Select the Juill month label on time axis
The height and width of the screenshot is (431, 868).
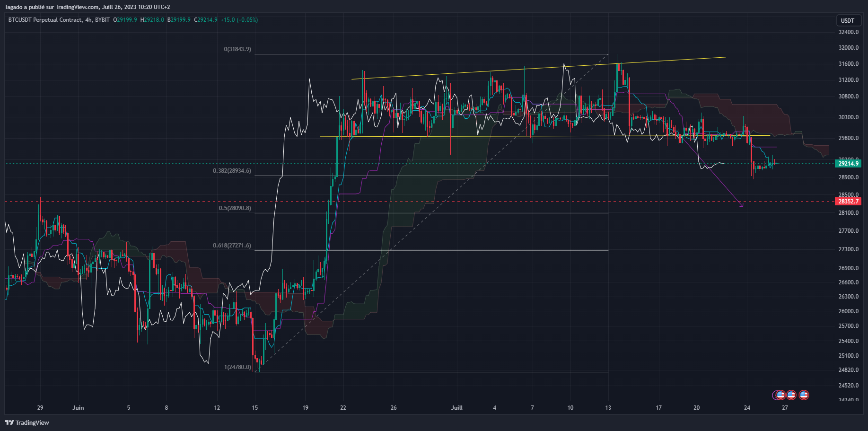(457, 407)
